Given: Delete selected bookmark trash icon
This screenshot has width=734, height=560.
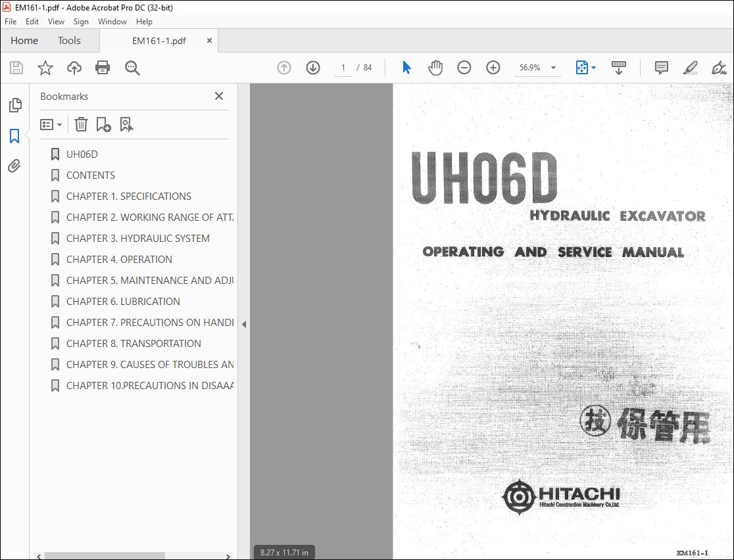Looking at the screenshot, I should point(81,124).
